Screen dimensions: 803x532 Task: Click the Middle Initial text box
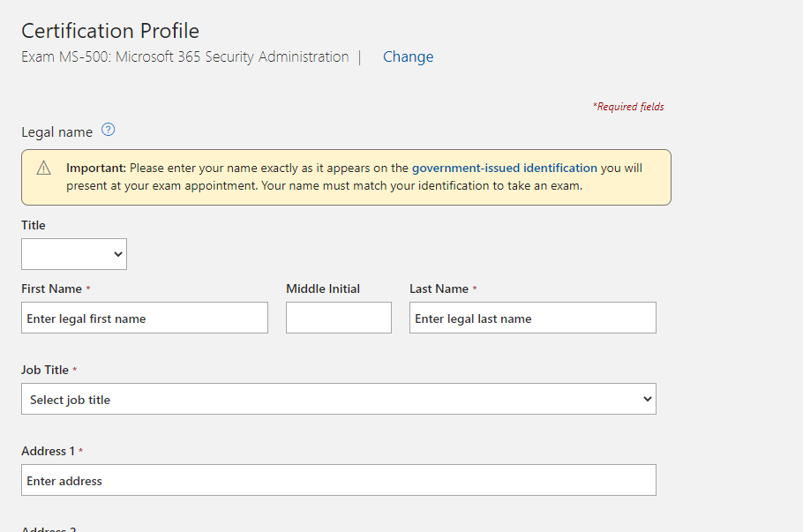click(338, 318)
